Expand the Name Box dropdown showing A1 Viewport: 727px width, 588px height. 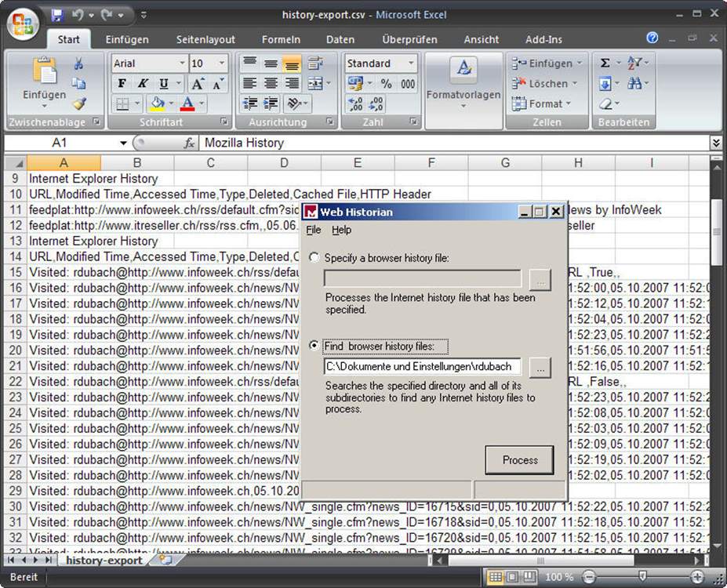coord(123,143)
